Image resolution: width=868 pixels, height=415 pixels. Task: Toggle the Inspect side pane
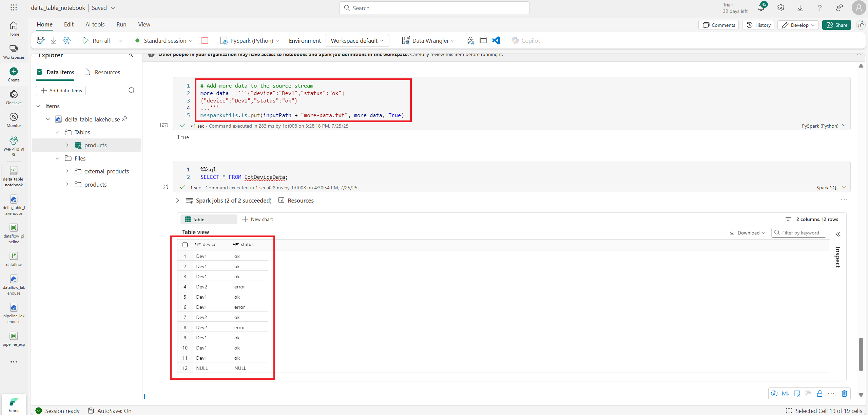click(838, 234)
